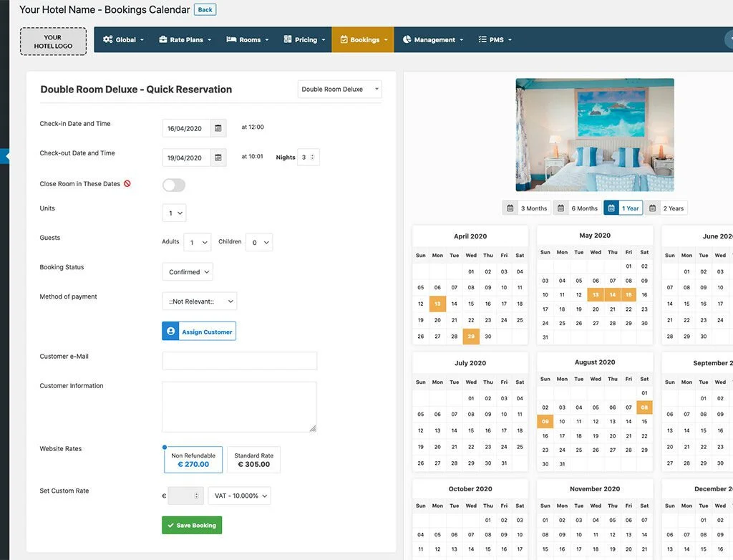Click the red no-entry icon beside Close Room
Viewport: 733px width, 560px height.
(x=127, y=184)
